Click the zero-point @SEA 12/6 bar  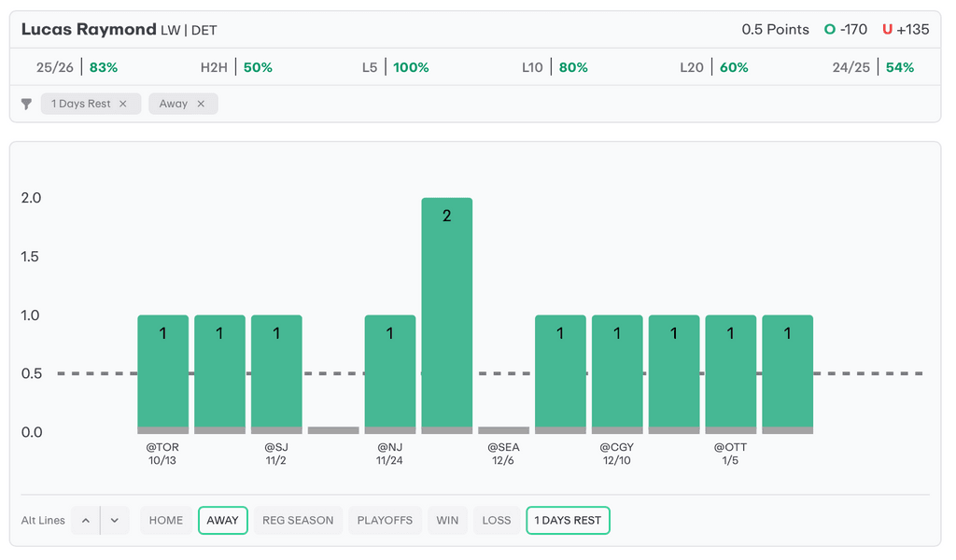point(504,430)
